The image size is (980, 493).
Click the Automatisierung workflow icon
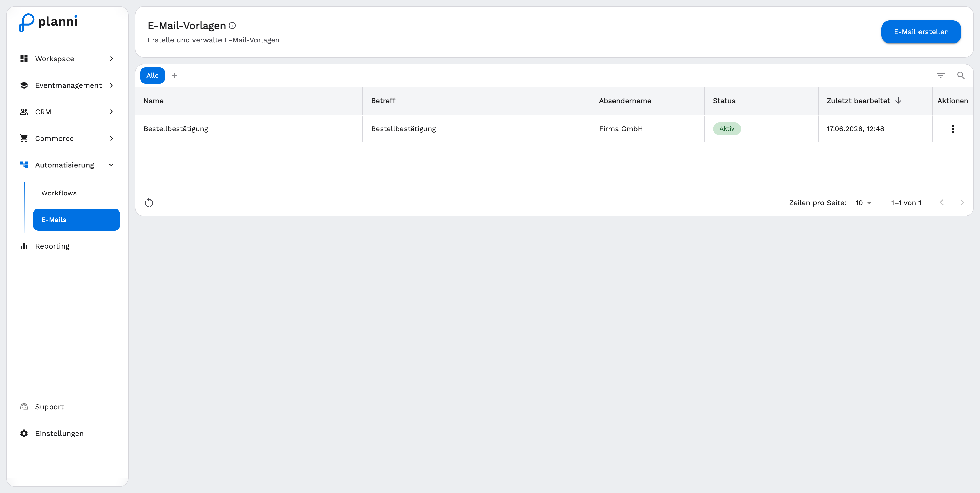[24, 165]
